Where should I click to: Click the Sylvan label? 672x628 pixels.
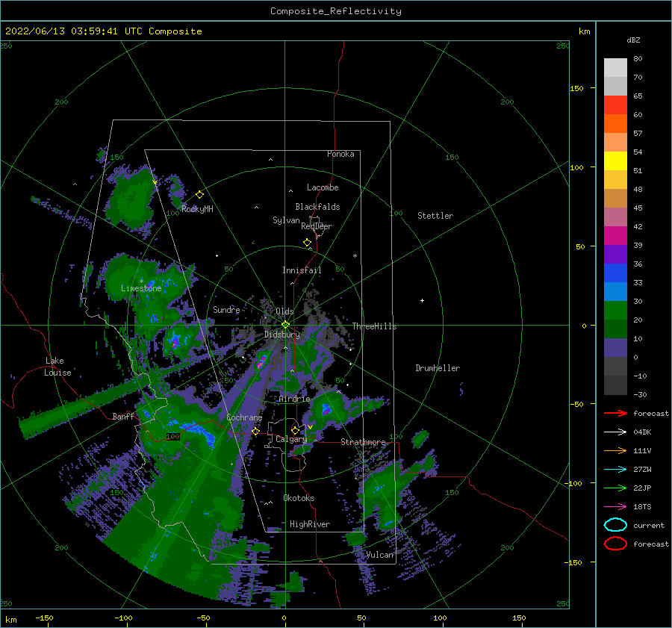click(286, 220)
